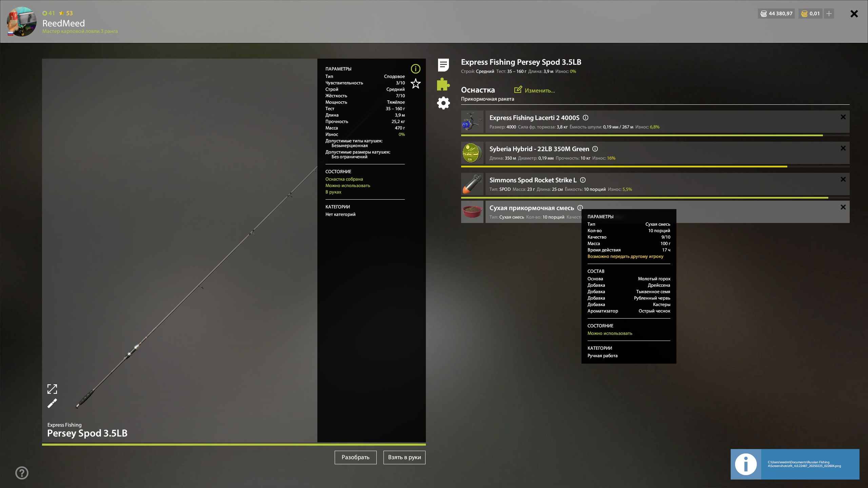Click the Взять в руки button
Image resolution: width=868 pixels, height=488 pixels.
404,457
